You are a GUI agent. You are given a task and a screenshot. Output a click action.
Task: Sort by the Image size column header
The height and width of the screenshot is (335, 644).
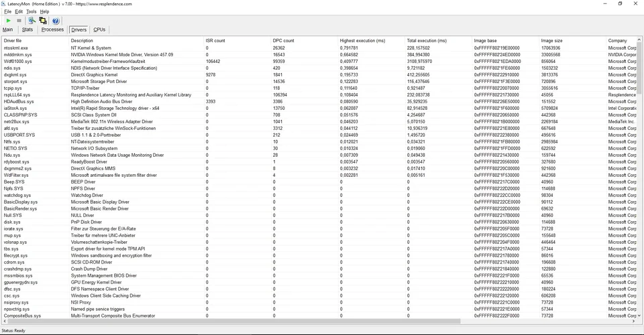click(572, 41)
